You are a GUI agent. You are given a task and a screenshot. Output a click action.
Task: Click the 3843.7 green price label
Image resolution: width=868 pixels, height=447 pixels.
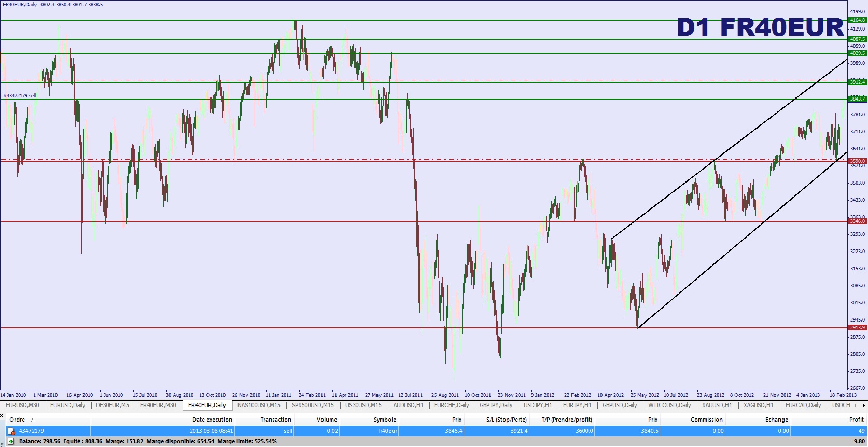coord(857,99)
